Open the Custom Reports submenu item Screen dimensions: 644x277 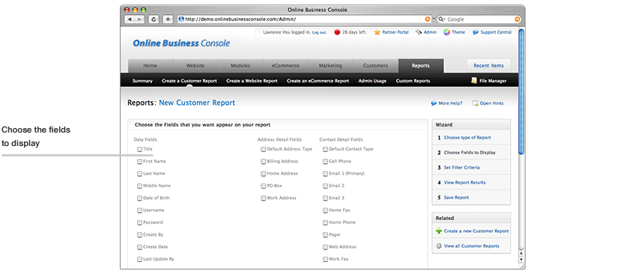point(413,81)
